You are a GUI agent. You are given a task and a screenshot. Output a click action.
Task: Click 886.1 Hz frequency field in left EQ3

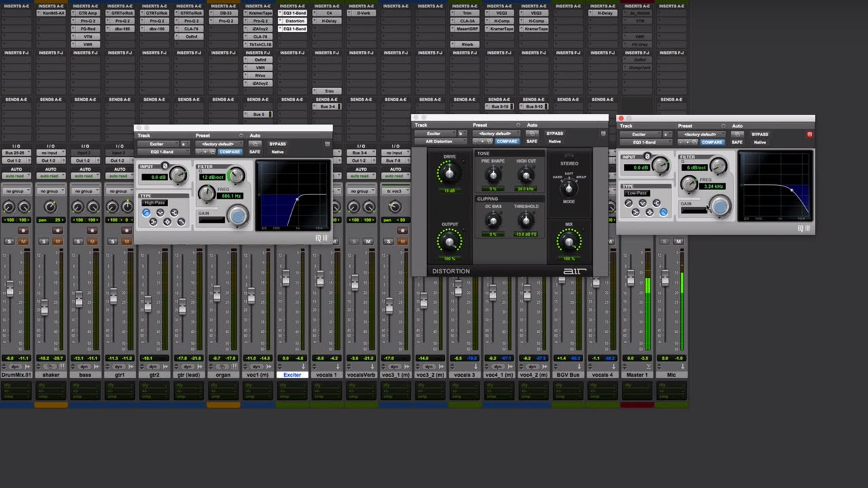click(230, 196)
